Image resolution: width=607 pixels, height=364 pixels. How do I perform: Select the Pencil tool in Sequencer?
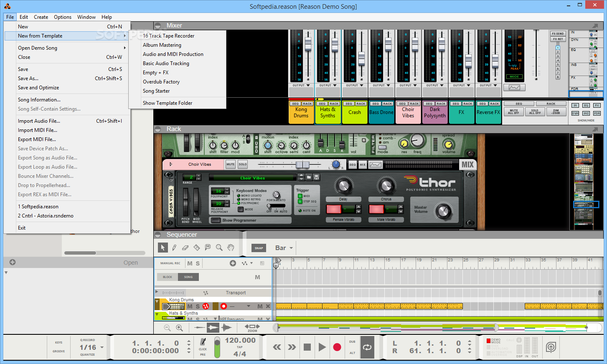coord(174,248)
